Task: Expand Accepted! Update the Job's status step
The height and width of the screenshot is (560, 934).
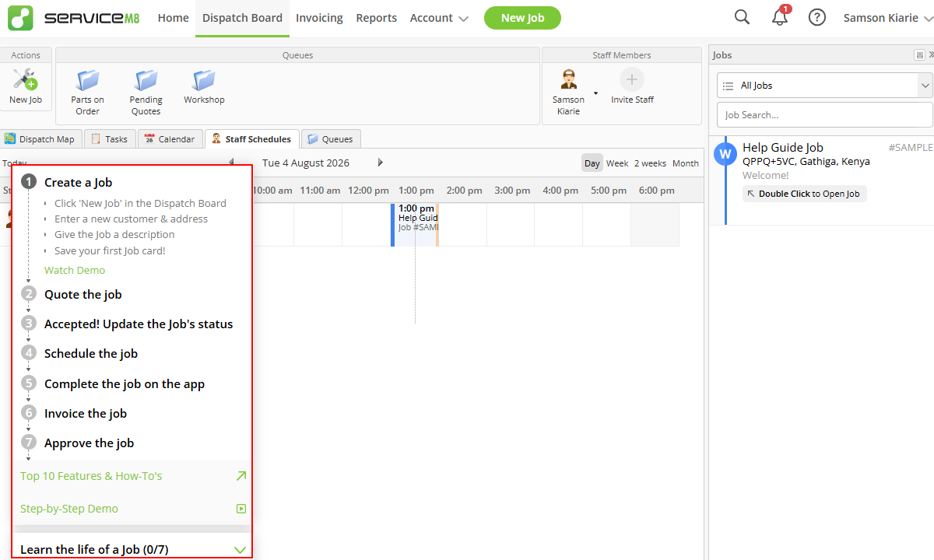Action: pyautogui.click(x=139, y=324)
